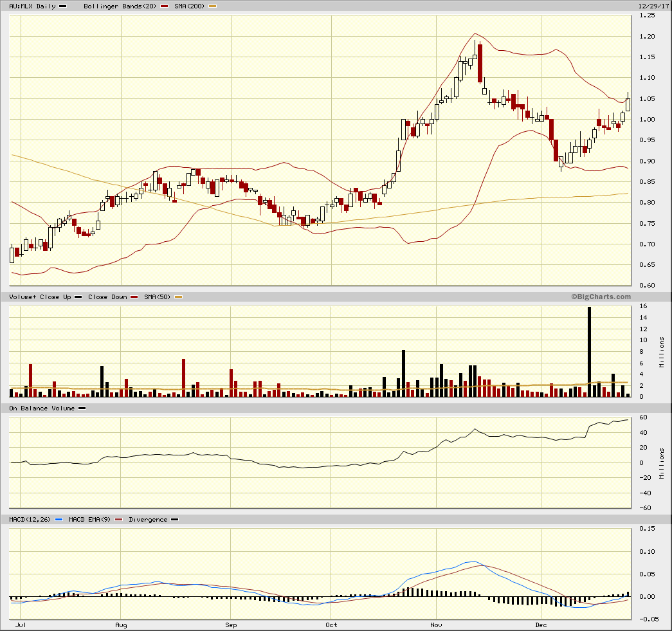Click the SMA(50) volume legend label

[158, 297]
